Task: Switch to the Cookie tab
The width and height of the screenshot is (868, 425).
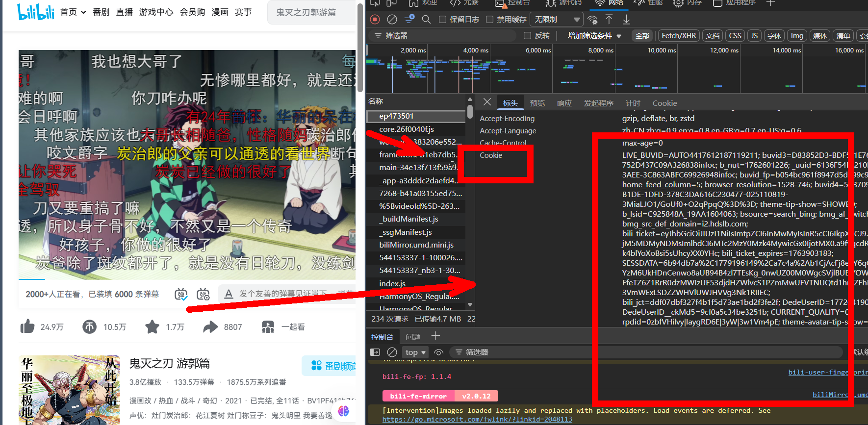Action: (x=664, y=103)
